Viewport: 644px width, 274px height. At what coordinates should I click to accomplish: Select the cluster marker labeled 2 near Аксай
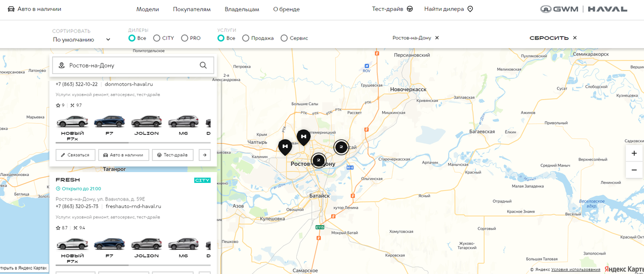[341, 147]
